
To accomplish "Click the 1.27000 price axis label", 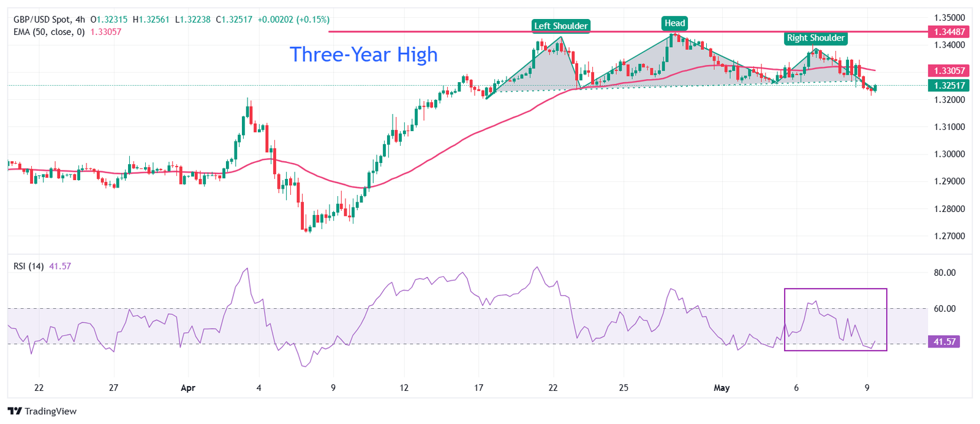I will [x=949, y=236].
